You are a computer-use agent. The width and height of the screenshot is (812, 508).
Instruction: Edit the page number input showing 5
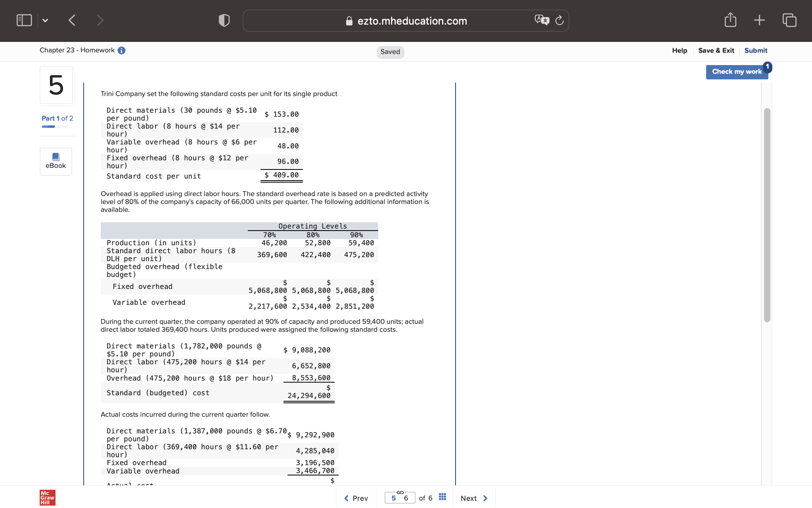point(393,497)
